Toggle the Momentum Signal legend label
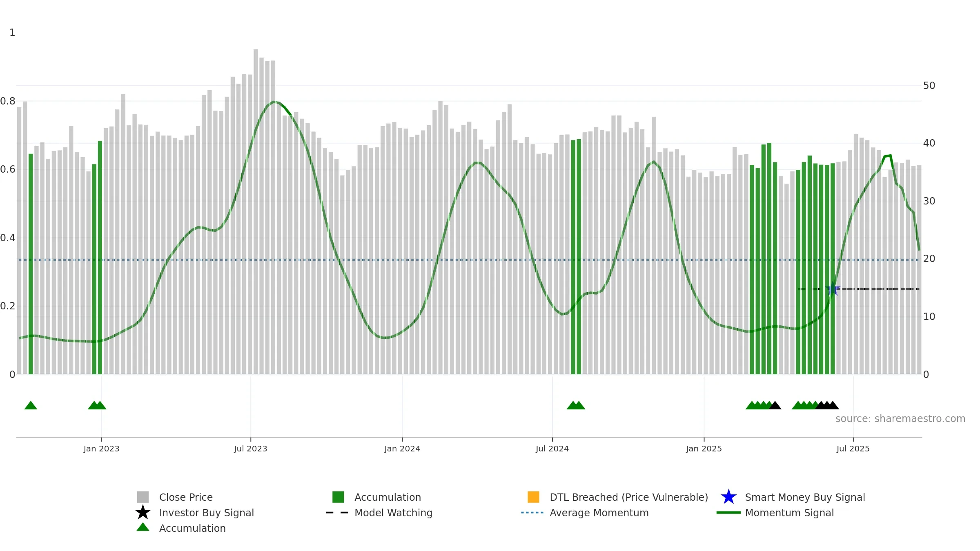The image size is (980, 551). click(x=789, y=513)
